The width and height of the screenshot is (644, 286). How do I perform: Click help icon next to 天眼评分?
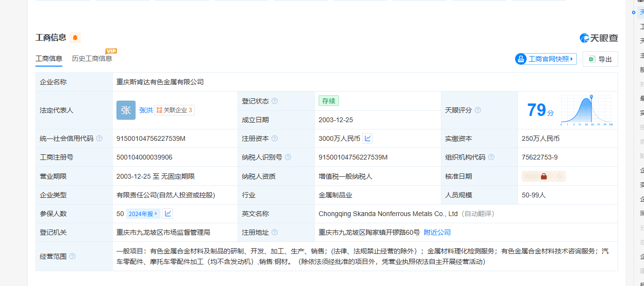click(478, 110)
